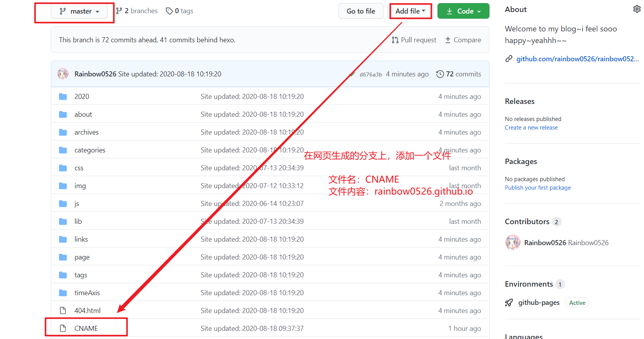Click the Compare plus-minus icon
Image resolution: width=644 pixels, height=339 pixels.
pos(448,40)
